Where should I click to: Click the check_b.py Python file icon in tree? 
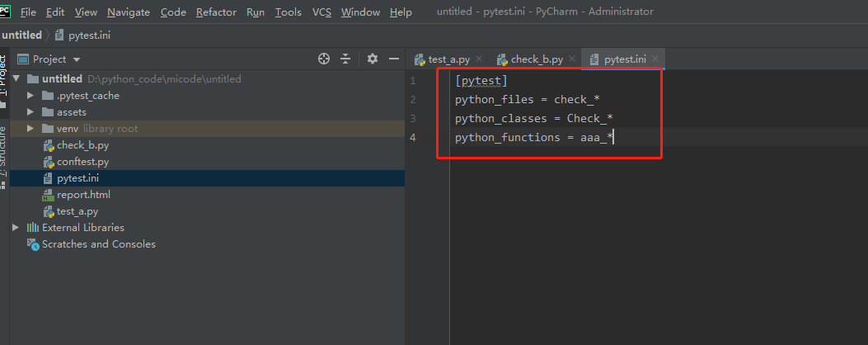tap(49, 146)
